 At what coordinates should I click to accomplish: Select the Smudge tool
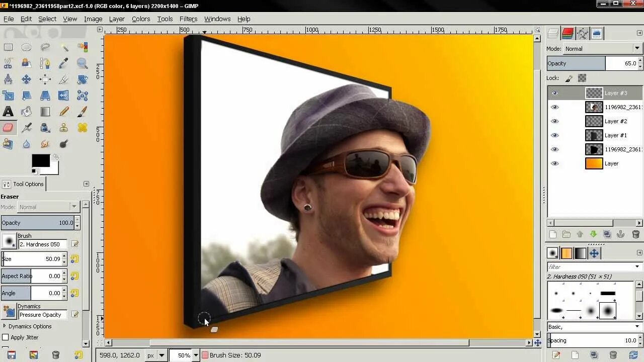coord(45,144)
